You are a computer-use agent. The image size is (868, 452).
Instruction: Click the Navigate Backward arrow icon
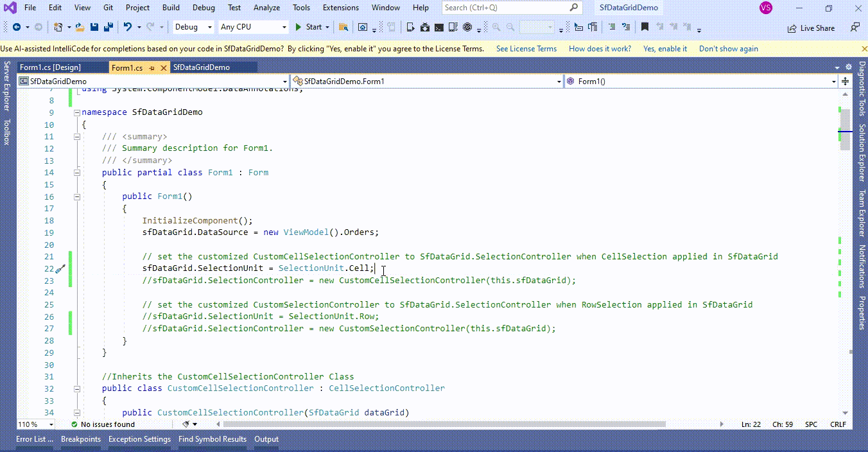click(x=17, y=27)
